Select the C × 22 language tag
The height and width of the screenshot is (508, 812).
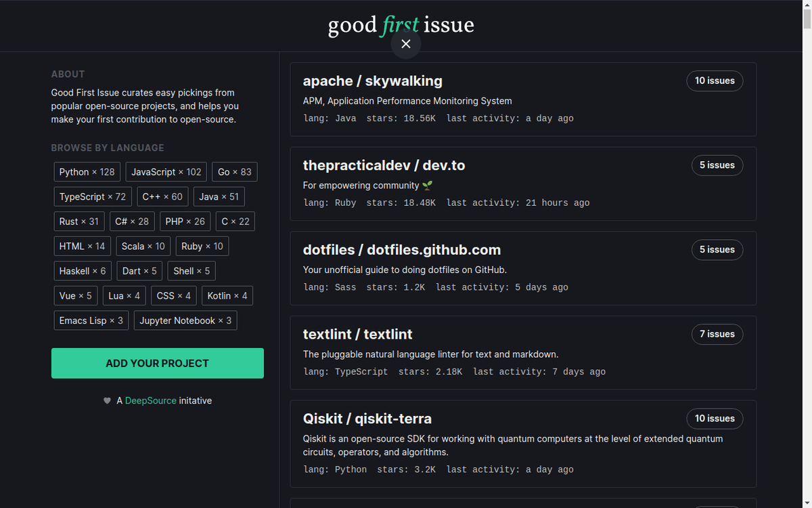[x=235, y=221]
